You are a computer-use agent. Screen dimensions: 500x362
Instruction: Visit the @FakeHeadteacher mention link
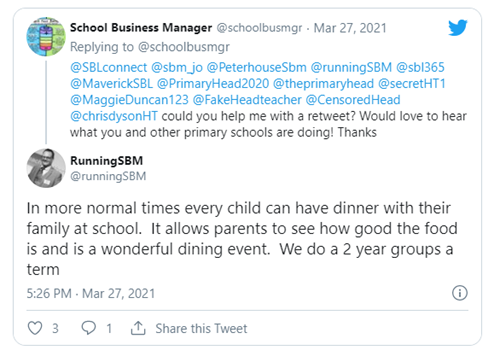247,100
